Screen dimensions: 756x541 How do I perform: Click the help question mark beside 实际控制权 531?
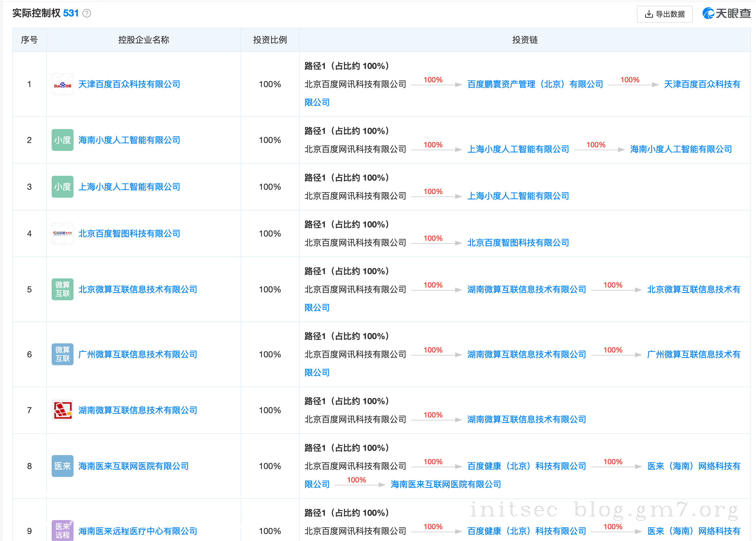[87, 13]
